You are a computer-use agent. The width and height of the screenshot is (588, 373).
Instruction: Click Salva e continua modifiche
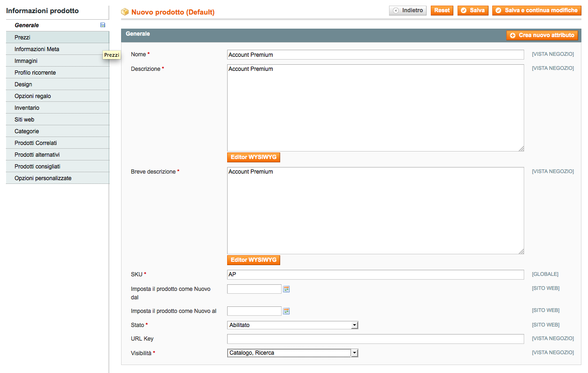pos(536,10)
